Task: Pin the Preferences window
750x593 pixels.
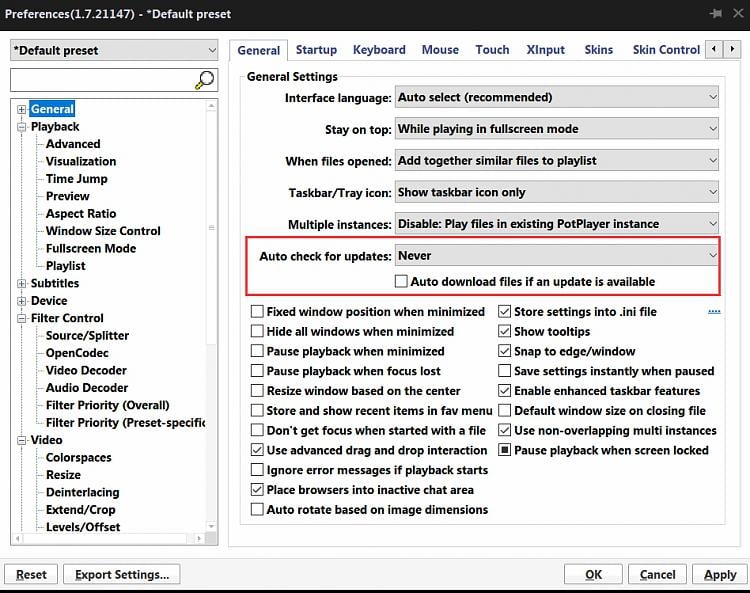Action: [716, 13]
